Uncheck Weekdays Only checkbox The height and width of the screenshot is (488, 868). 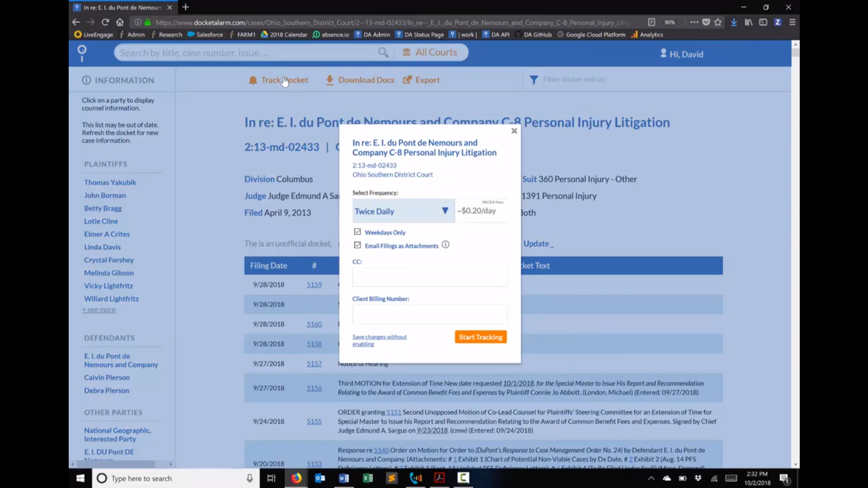358,232
